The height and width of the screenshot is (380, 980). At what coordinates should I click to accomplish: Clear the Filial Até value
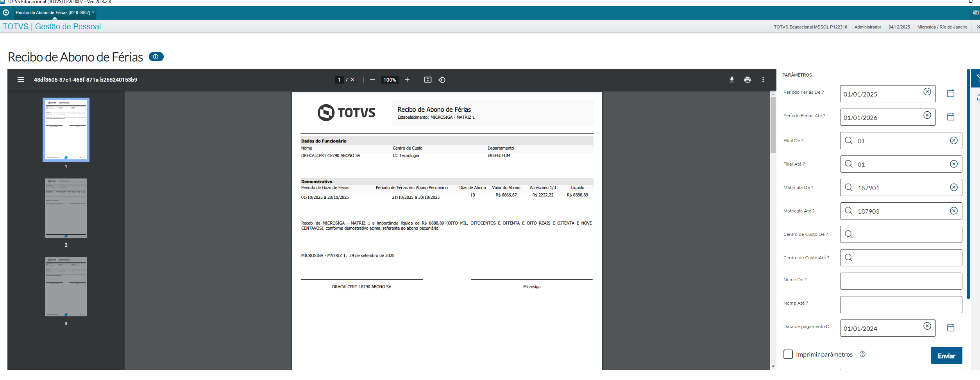(x=954, y=164)
